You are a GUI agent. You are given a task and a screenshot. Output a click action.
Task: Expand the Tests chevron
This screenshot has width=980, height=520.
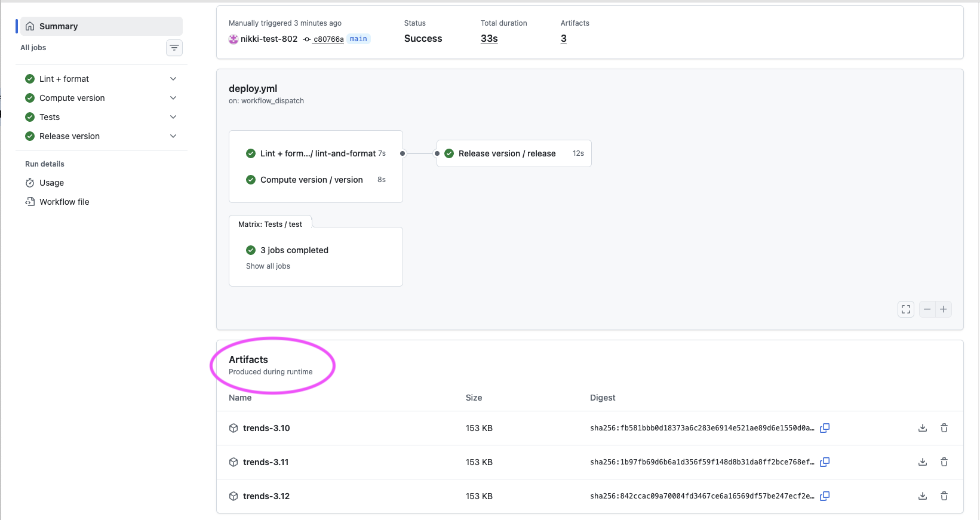pos(173,117)
